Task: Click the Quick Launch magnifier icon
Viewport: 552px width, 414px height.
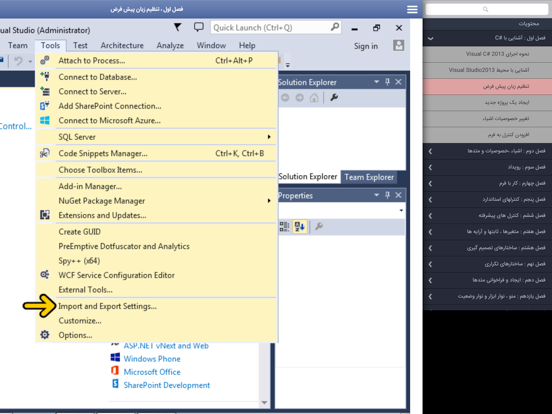Action: coord(335,27)
